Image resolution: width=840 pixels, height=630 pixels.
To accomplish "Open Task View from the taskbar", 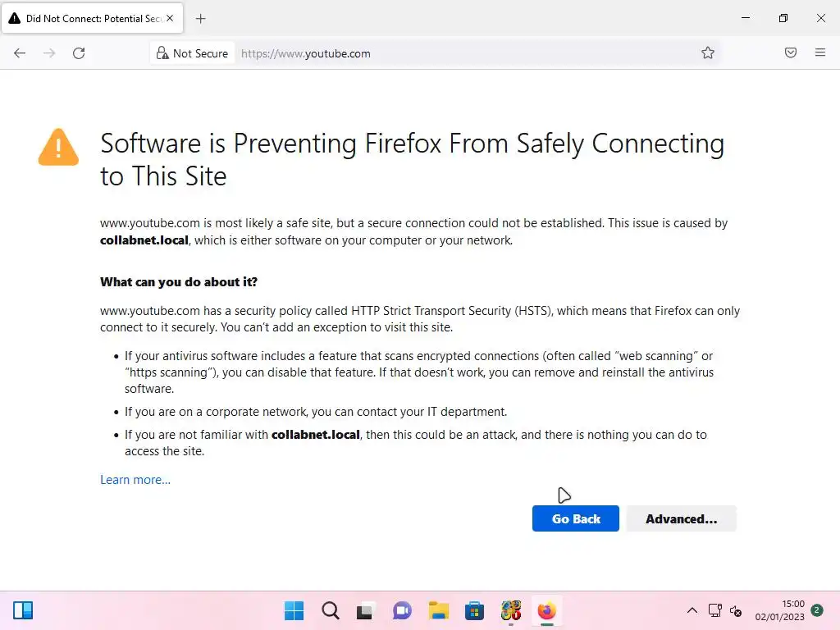I will (365, 611).
